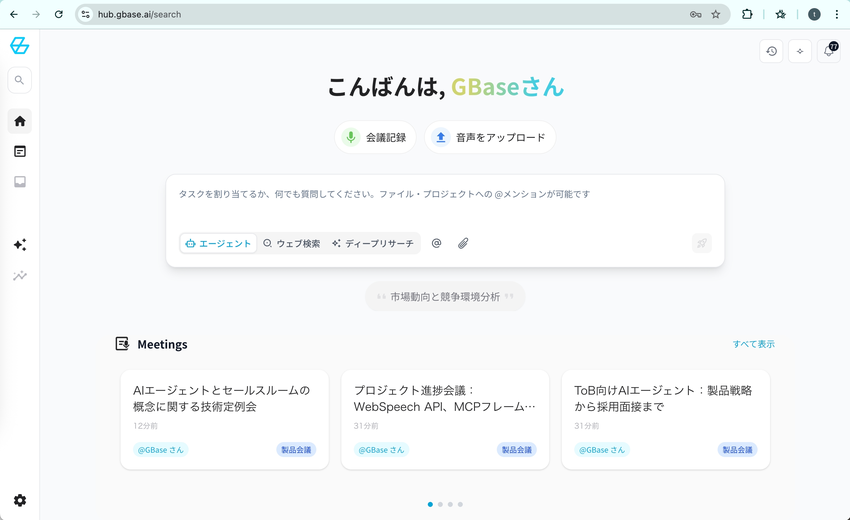Reload the page

[59, 15]
